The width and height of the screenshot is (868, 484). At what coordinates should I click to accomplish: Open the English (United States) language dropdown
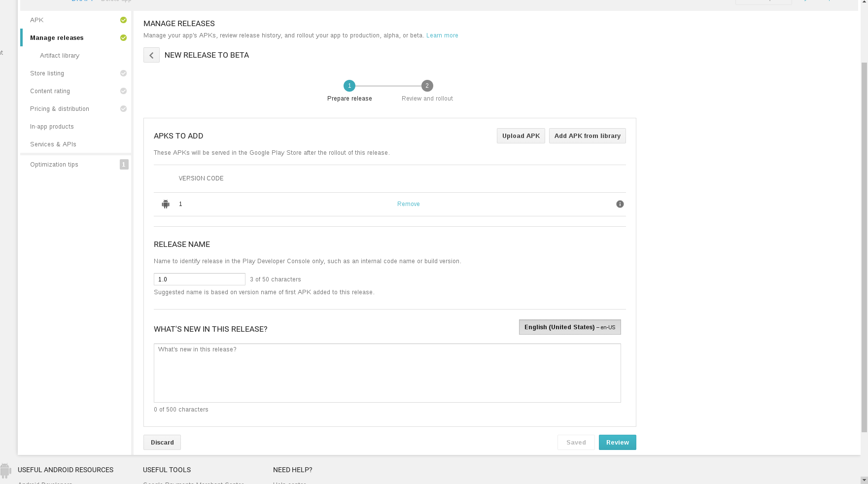570,327
